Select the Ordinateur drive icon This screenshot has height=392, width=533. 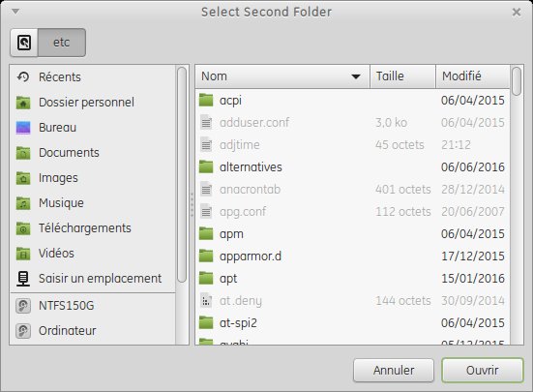[23, 331]
